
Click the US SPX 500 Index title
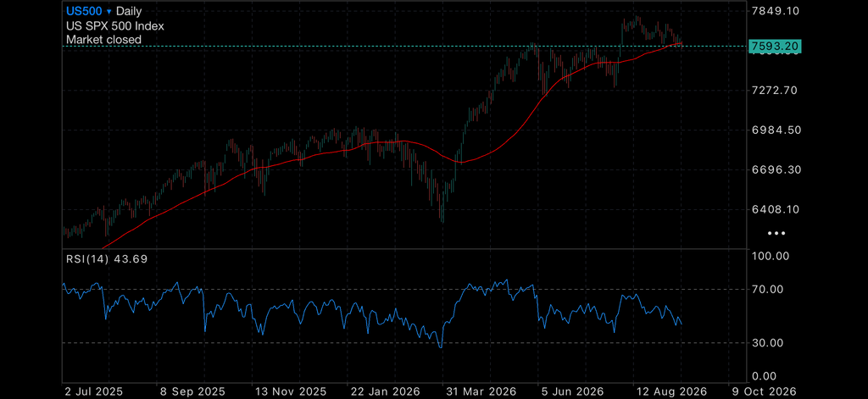[x=114, y=25]
